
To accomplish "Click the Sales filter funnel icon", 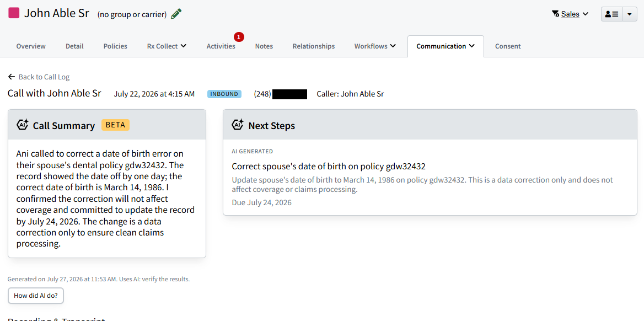I will tap(555, 14).
